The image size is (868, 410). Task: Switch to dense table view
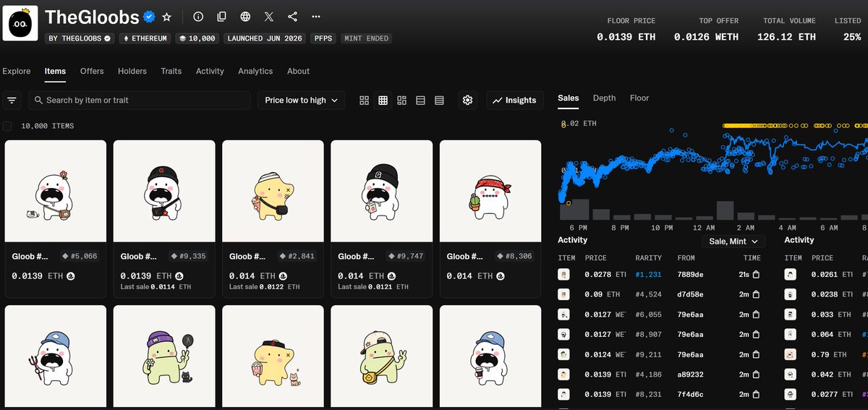pos(440,101)
